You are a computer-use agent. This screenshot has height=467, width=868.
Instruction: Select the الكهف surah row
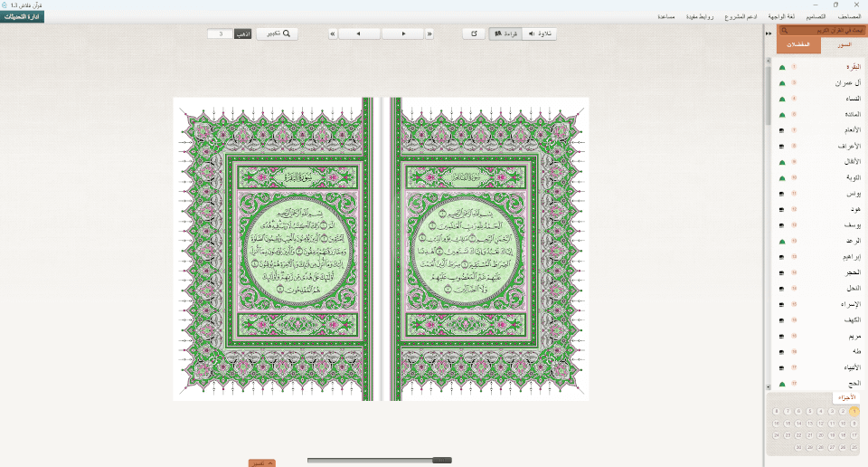(x=817, y=320)
